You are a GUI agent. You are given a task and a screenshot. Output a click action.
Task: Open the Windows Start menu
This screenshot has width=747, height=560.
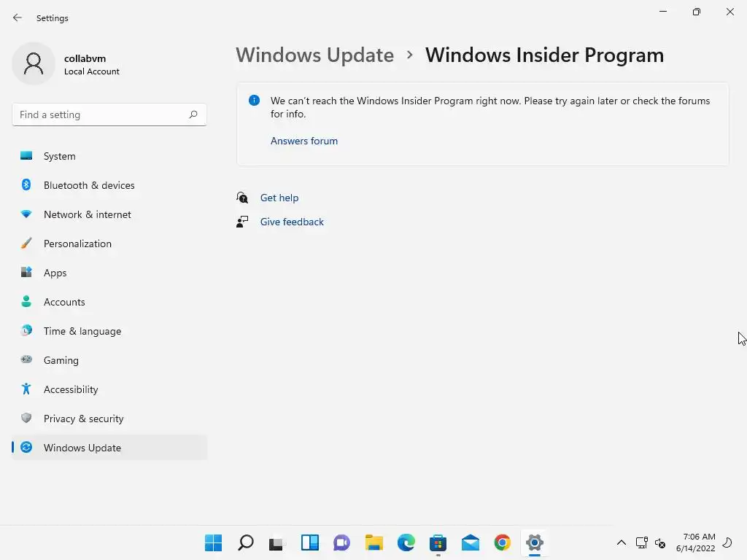[x=214, y=542]
